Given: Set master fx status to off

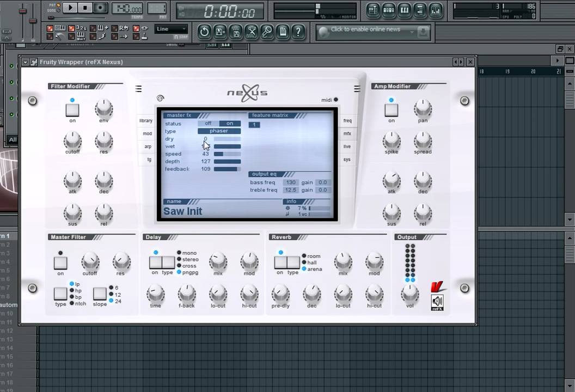Looking at the screenshot, I should [x=208, y=124].
